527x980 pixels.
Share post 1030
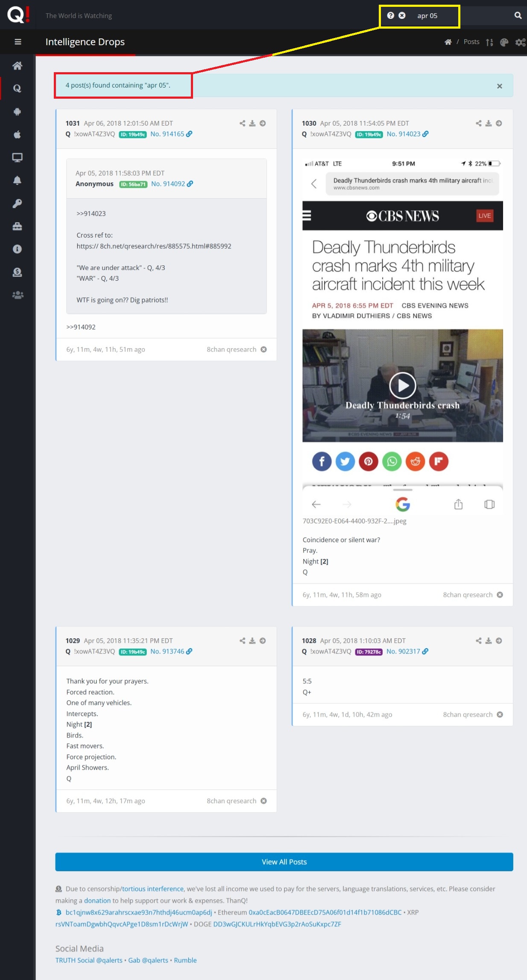(x=479, y=123)
